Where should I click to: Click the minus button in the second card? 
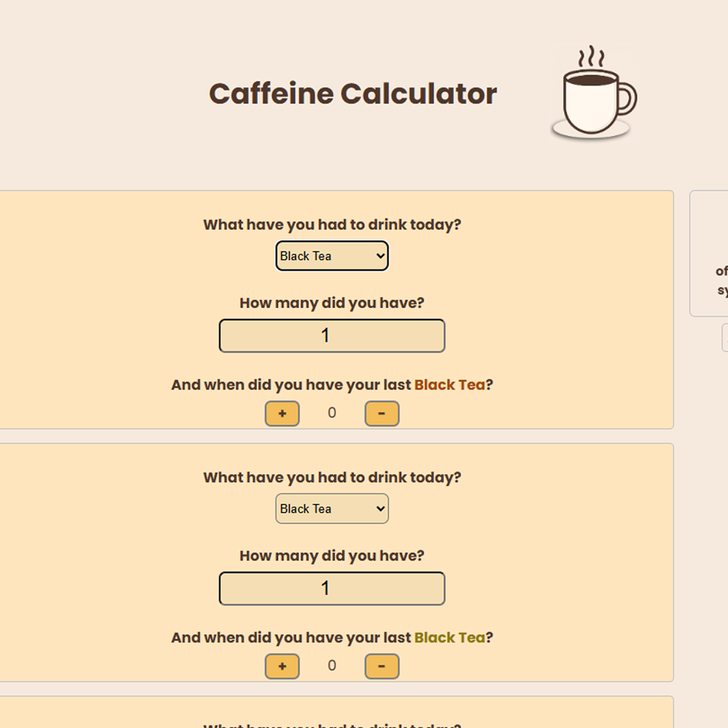(382, 666)
